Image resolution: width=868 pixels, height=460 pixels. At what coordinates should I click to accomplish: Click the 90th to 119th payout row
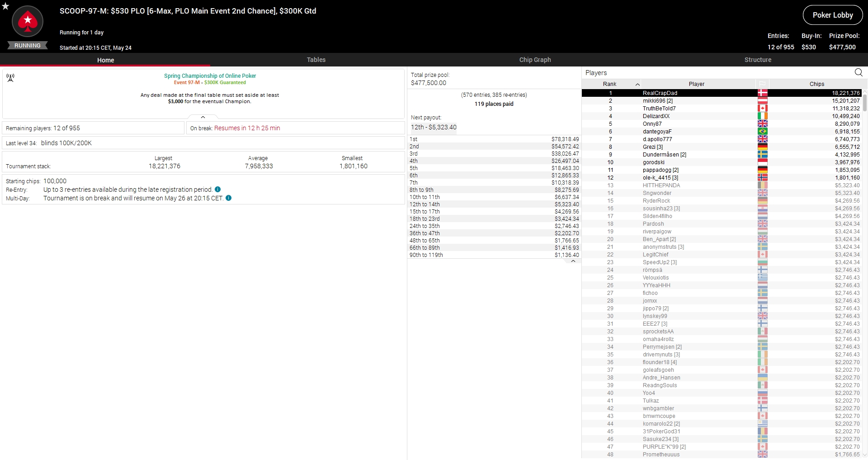494,255
